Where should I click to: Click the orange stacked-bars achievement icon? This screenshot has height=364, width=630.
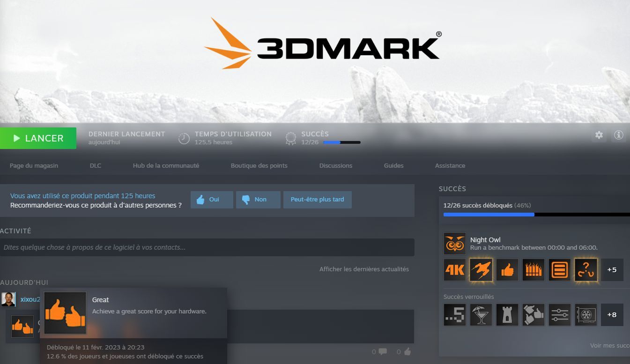(x=560, y=270)
